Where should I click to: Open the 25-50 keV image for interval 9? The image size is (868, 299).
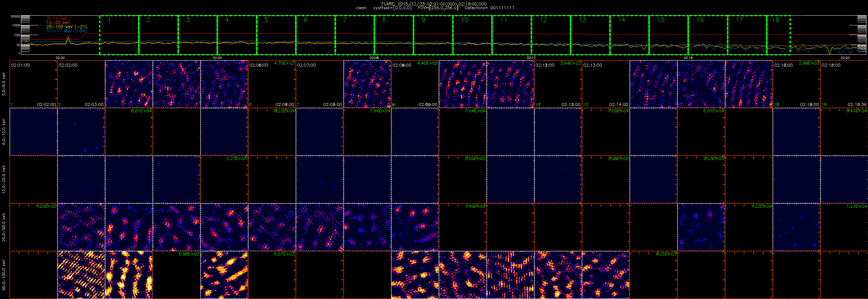(x=415, y=227)
